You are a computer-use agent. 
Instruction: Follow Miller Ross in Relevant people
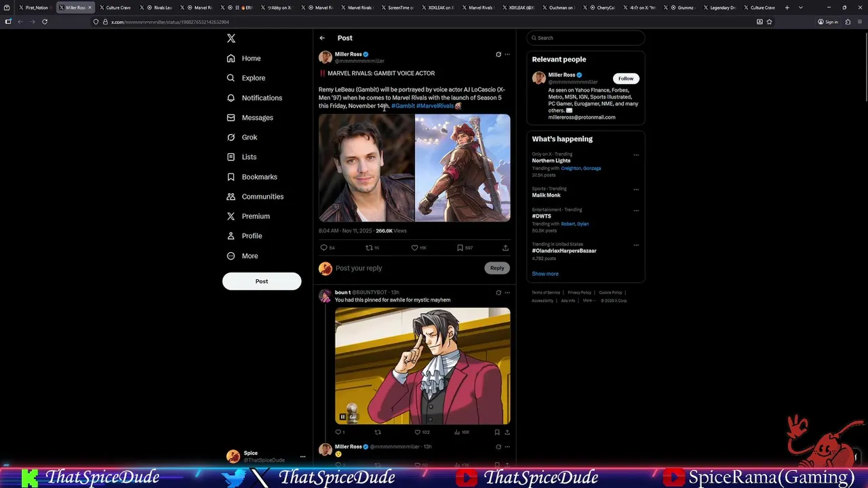626,79
